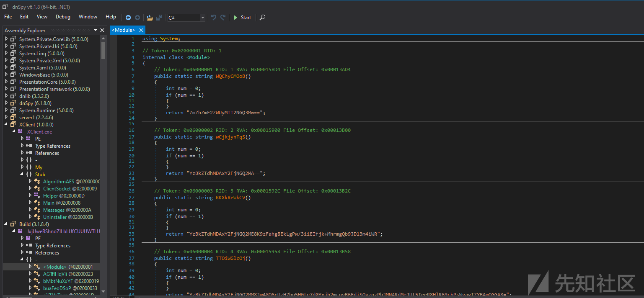Start debugging with the Start button
This screenshot has width=644, height=298.
coord(242,18)
